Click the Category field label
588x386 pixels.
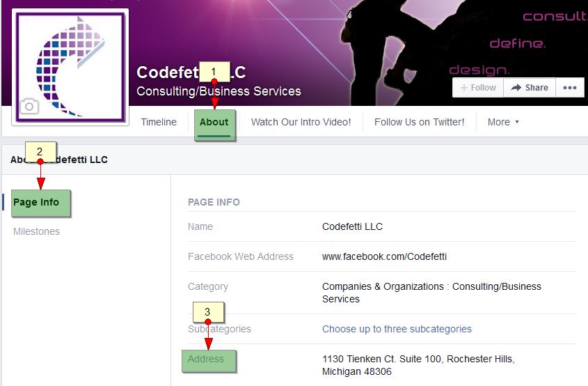[x=208, y=286]
